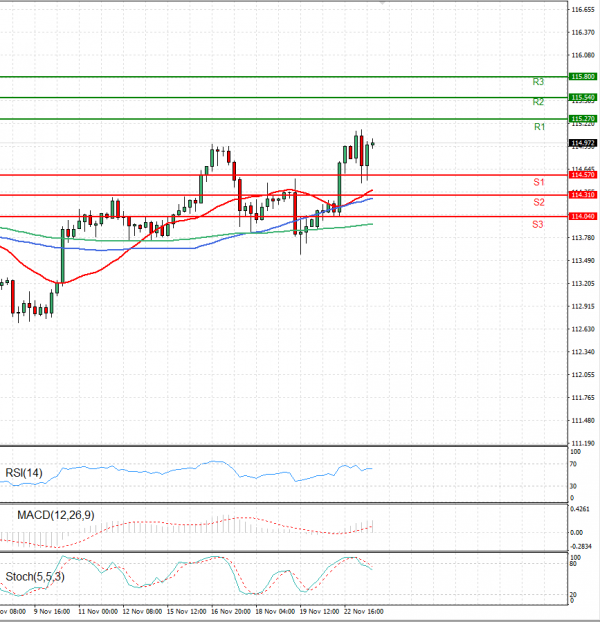The height and width of the screenshot is (622, 600).
Task: Click the 19 Nov 12:00 time label
Action: [320, 612]
